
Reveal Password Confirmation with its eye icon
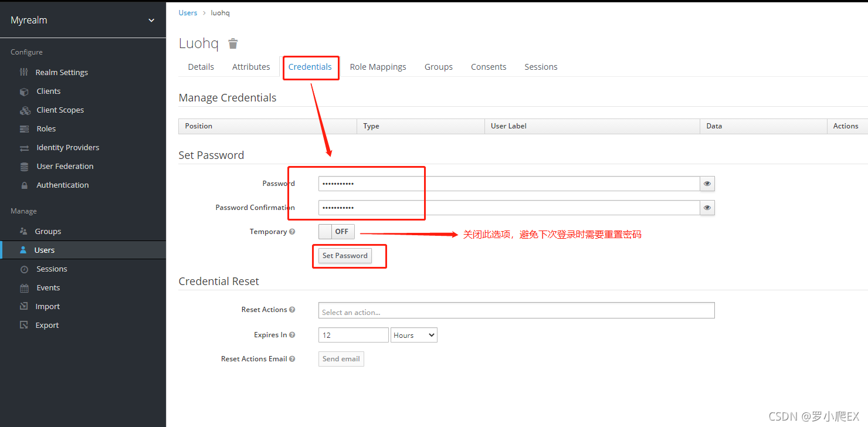pyautogui.click(x=707, y=208)
